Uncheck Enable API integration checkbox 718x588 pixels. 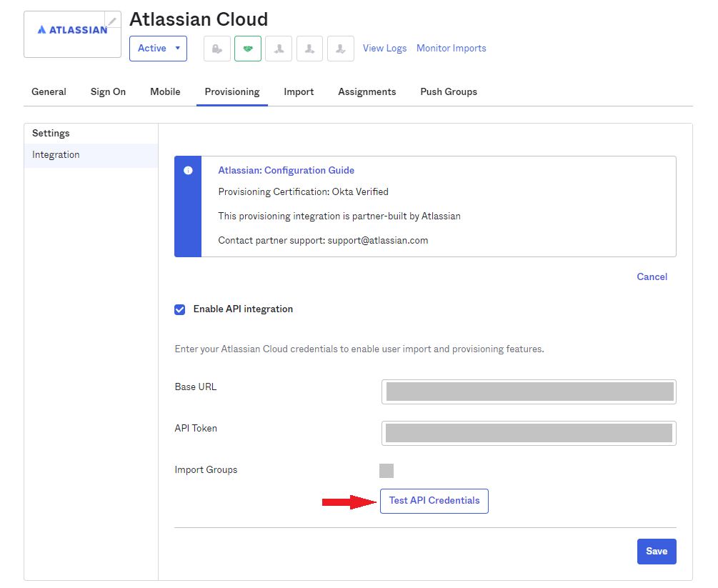point(180,309)
